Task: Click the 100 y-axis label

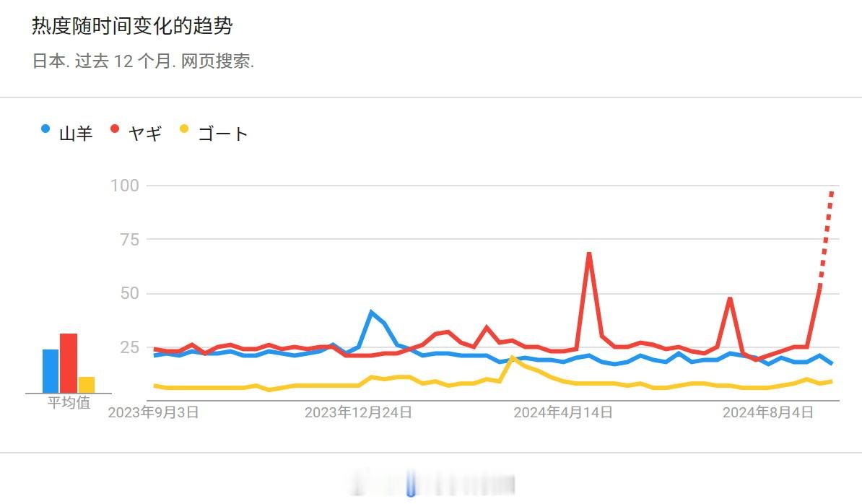Action: (125, 186)
